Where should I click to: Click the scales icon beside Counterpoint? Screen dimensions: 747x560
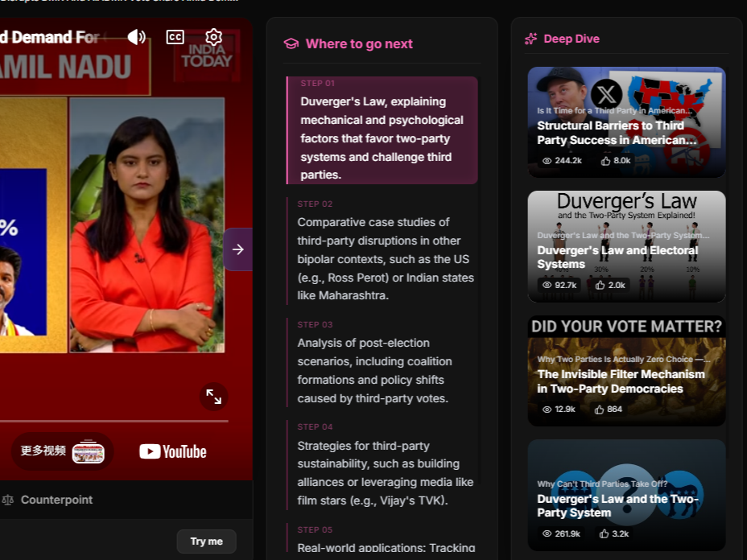(7, 500)
